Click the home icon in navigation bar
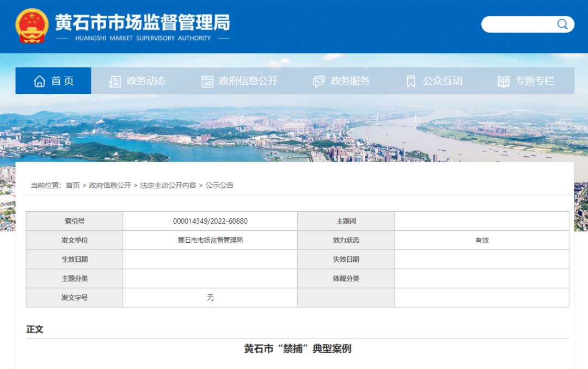588x369 pixels. point(39,81)
